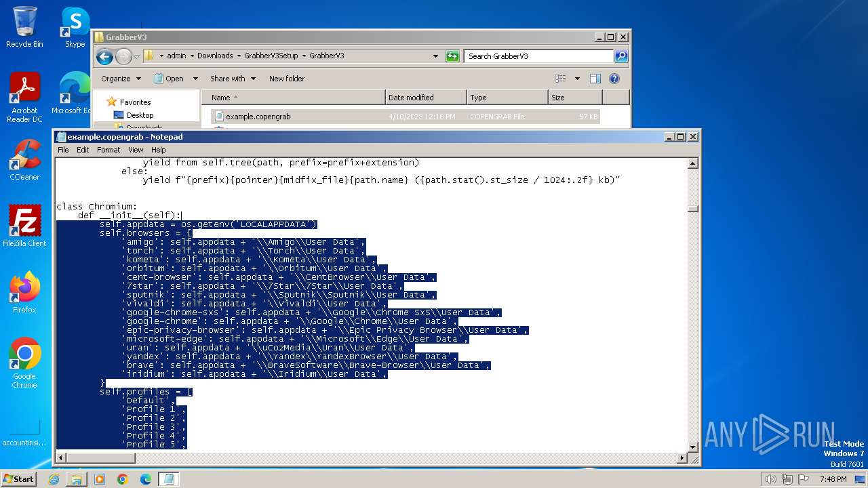Click the Start button
Image resolution: width=868 pixels, height=488 pixels.
pos(18,479)
